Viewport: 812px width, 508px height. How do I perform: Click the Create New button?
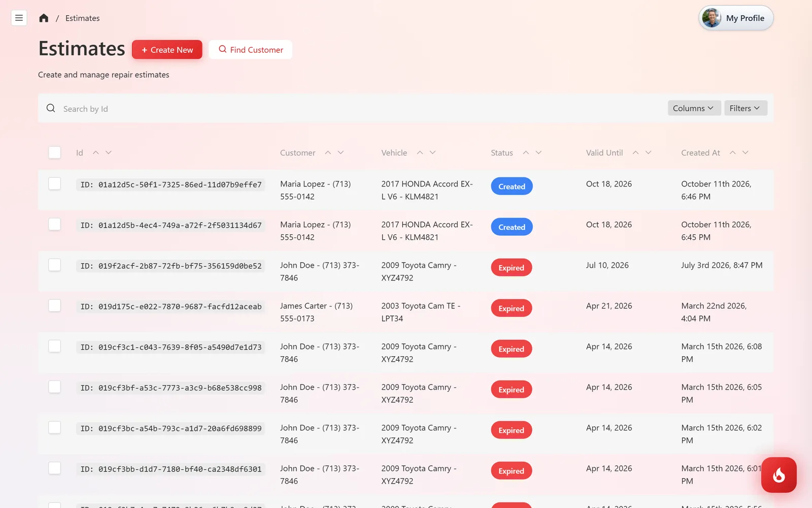[x=167, y=50]
